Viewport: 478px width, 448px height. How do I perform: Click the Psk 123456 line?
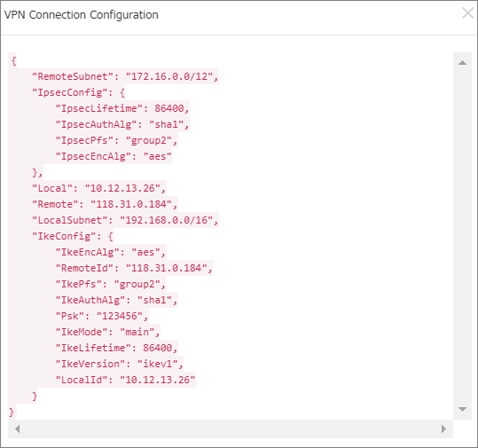(x=102, y=316)
